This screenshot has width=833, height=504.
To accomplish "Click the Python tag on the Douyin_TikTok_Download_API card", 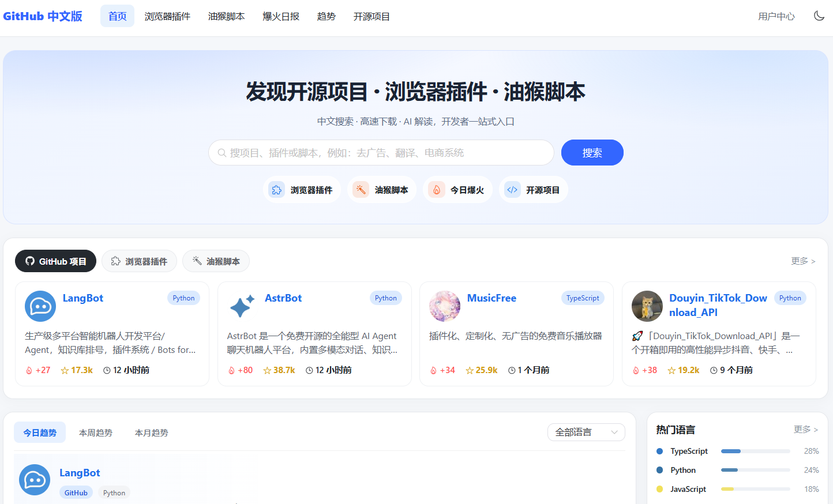I will point(790,298).
